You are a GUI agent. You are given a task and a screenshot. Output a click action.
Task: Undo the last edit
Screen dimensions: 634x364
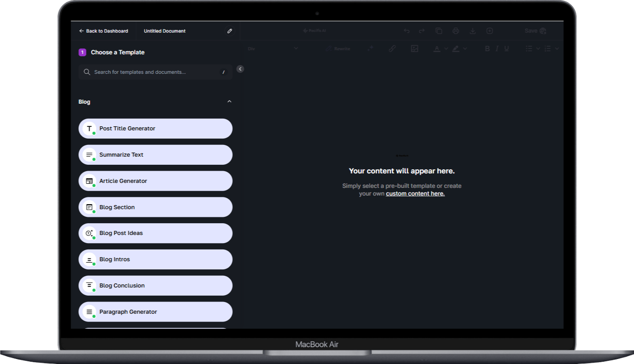(407, 31)
